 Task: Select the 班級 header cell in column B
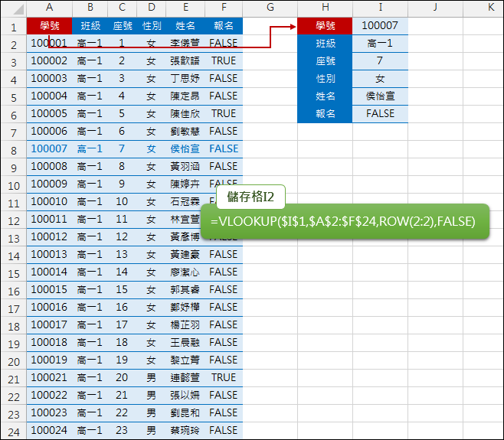(x=90, y=26)
